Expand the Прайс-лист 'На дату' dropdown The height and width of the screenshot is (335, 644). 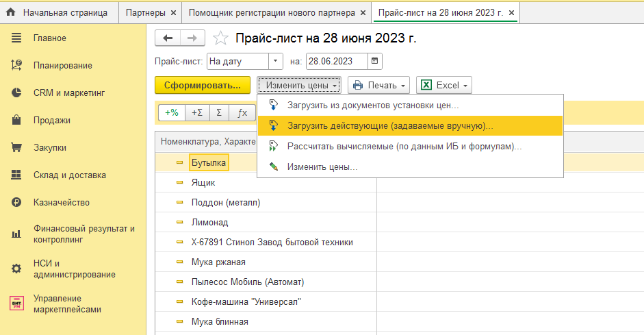coord(276,61)
